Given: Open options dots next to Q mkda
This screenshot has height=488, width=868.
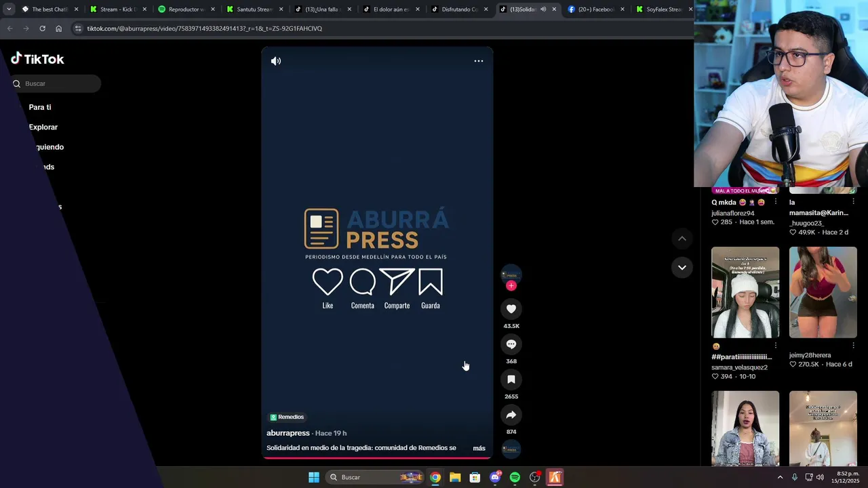Looking at the screenshot, I should coord(776,202).
